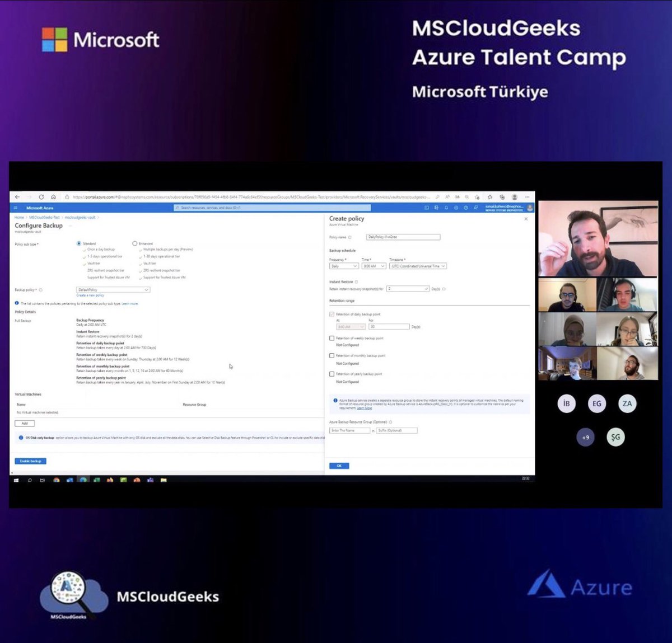Open the Azure portal hamburger menu
Viewport: 672px width, 643px height.
16,208
